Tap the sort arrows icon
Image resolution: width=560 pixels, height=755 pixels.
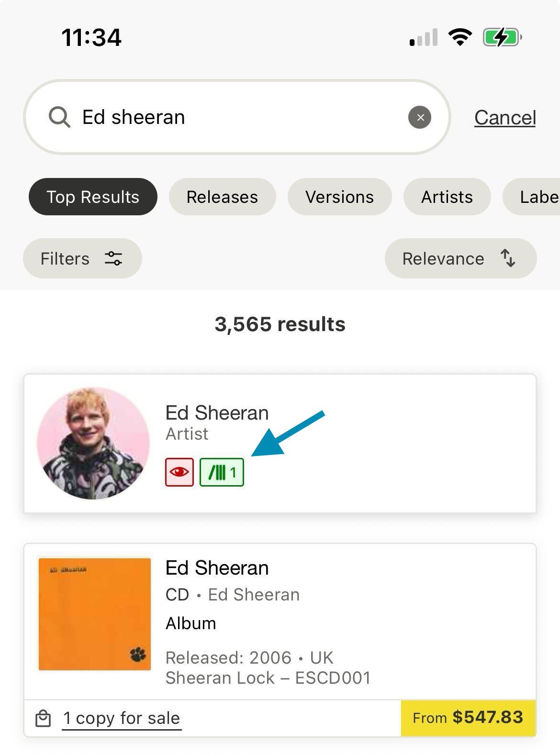pyautogui.click(x=508, y=258)
